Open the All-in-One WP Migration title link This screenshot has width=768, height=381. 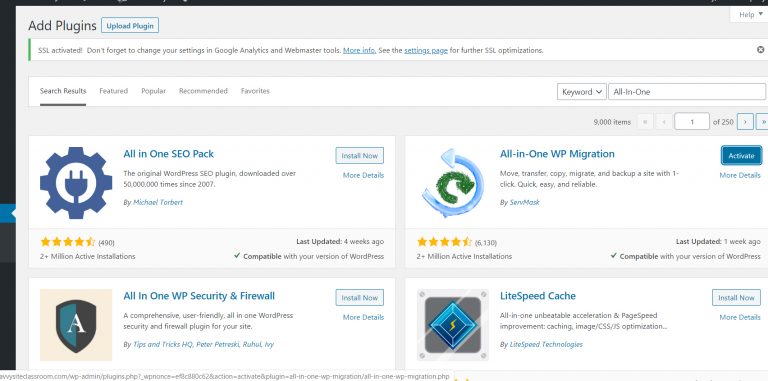(x=557, y=154)
